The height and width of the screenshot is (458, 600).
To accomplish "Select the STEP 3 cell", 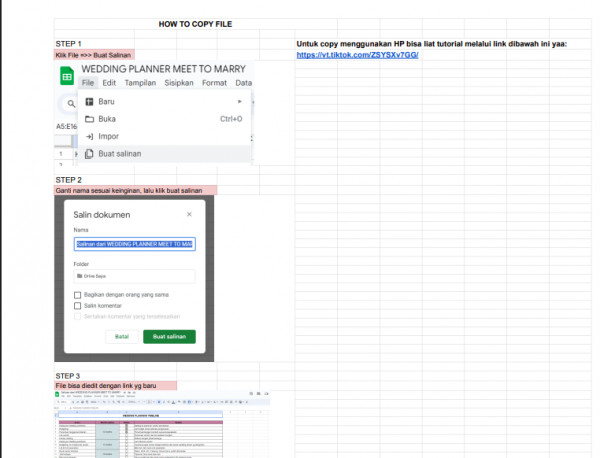I will point(94,376).
